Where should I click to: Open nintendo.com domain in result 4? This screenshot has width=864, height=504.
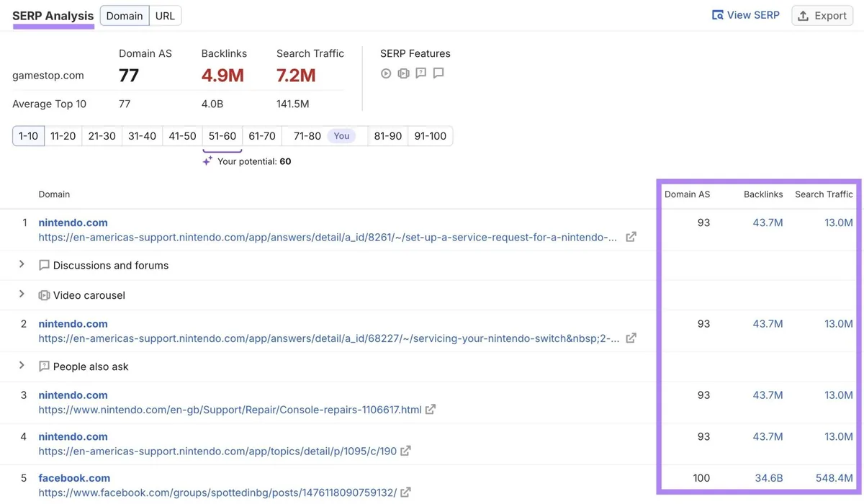(x=73, y=436)
